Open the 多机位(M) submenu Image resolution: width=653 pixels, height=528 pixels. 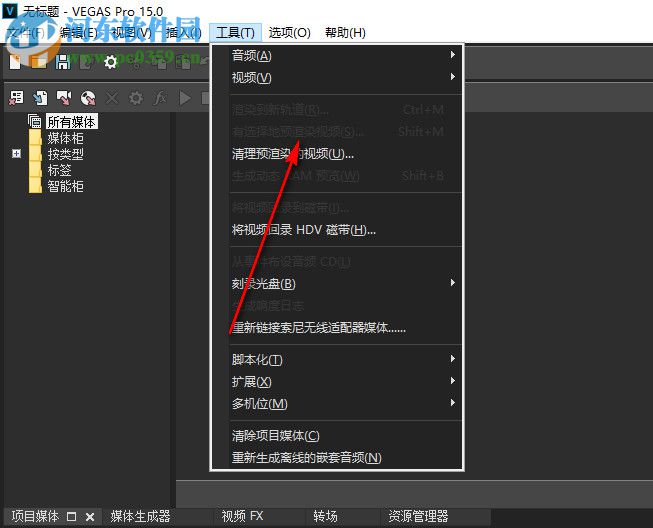pos(344,403)
